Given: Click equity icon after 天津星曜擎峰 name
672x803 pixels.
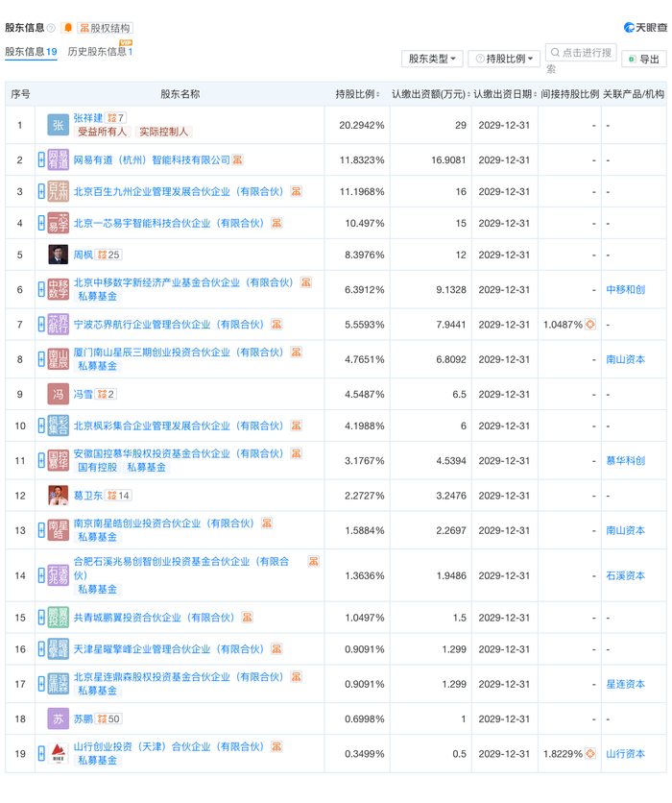Looking at the screenshot, I should pos(276,649).
